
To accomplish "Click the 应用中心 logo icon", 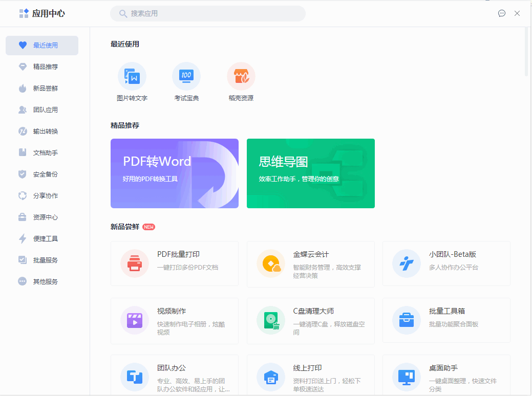I will coord(24,13).
